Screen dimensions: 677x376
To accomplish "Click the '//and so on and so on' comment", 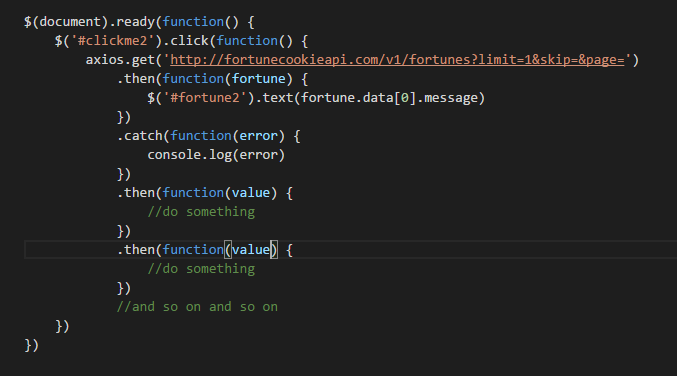I will (197, 306).
